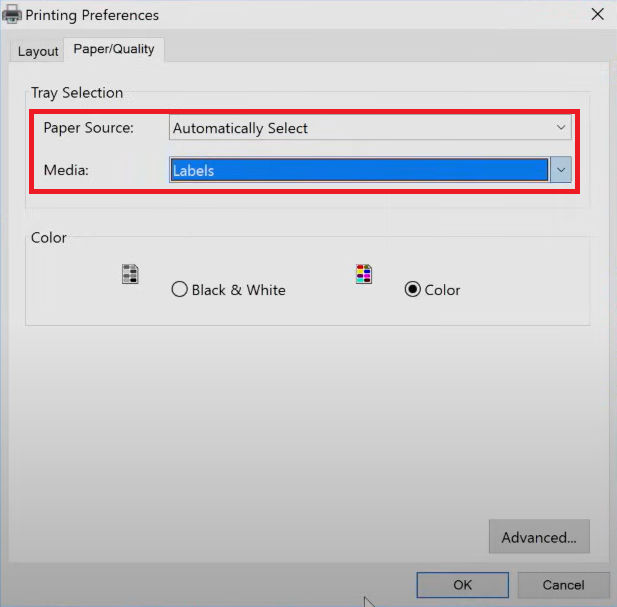This screenshot has width=617, height=607.
Task: Click the highlighted Labels media field
Action: point(359,170)
